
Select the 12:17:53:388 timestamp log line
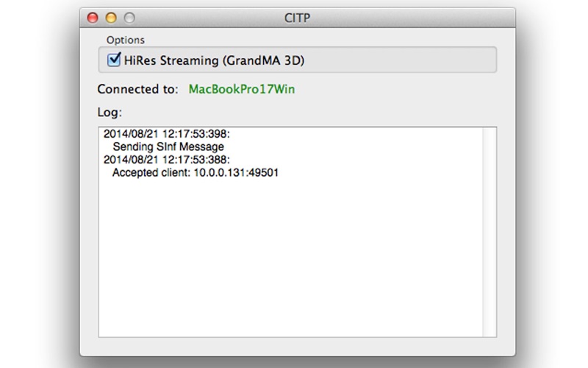tap(167, 160)
